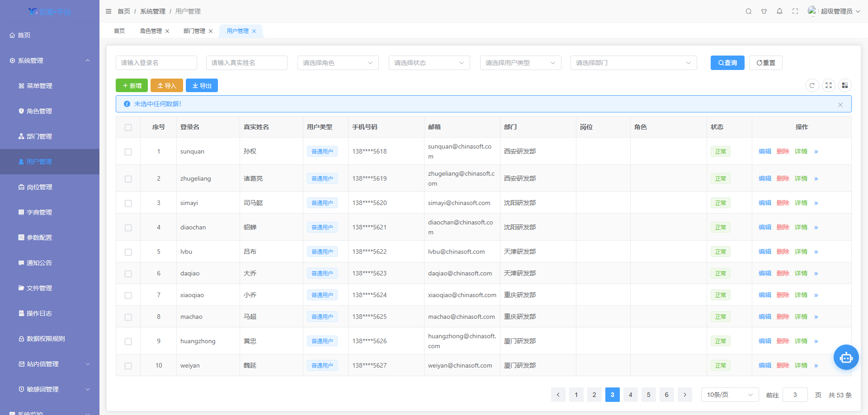This screenshot has height=415, width=868.
Task: Open 首页 in the sidebar
Action: [50, 35]
